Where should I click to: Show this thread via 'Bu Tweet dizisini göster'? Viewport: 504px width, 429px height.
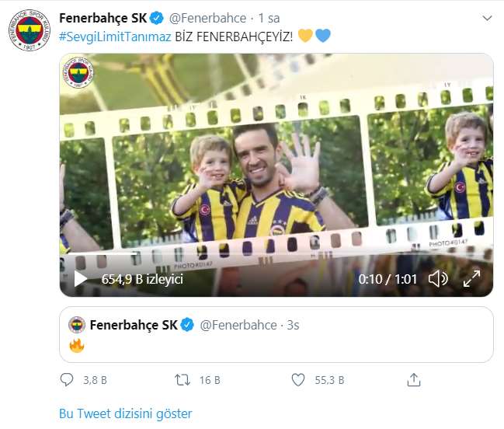click(125, 413)
